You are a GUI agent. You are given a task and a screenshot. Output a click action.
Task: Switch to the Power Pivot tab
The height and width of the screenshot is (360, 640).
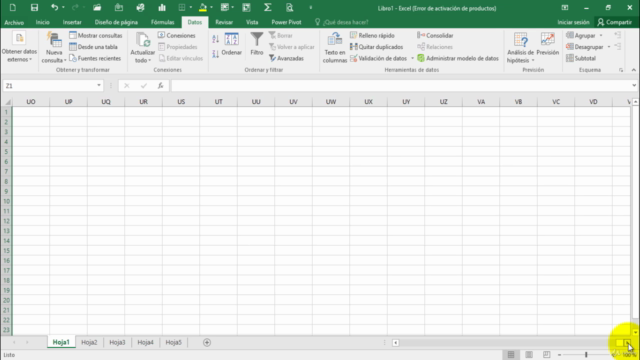coord(286,22)
